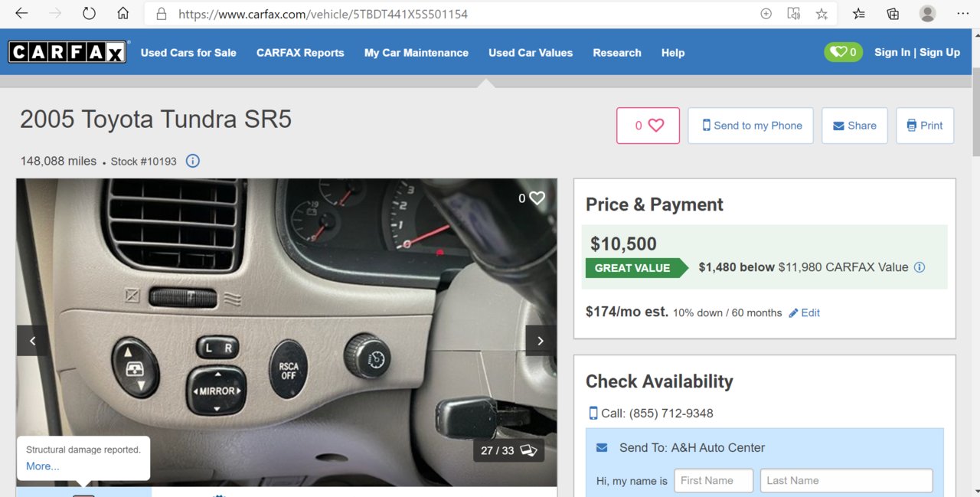This screenshot has height=497, width=980.
Task: Click the Check Availability heading
Action: 659,381
